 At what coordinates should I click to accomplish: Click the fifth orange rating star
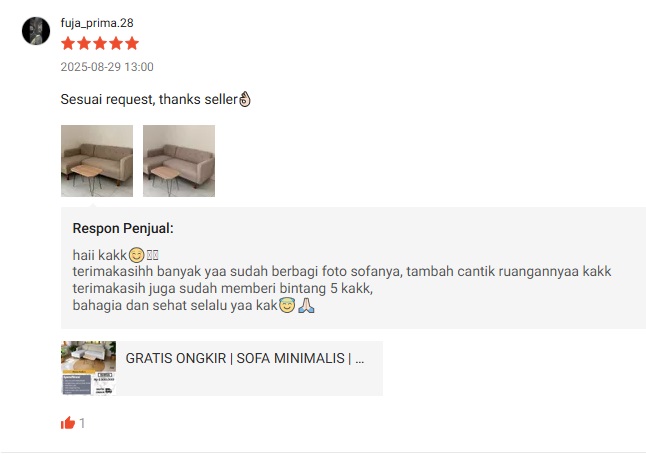tap(132, 43)
